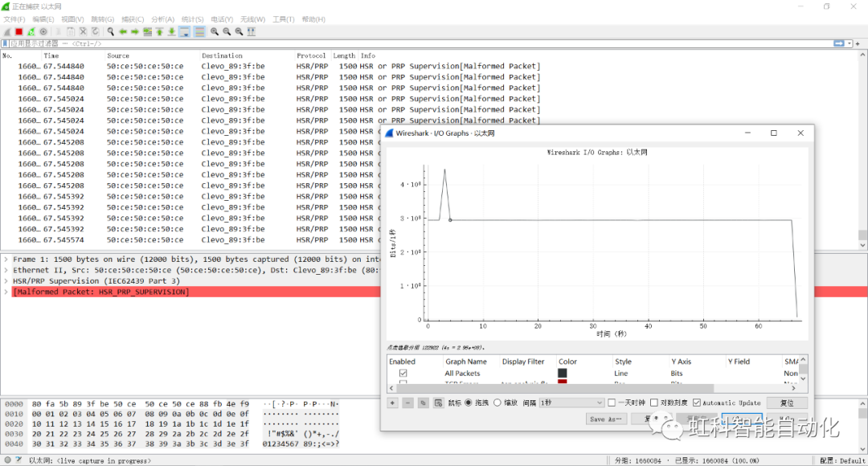Collapse the Frame 1 tree entry

tap(6, 260)
